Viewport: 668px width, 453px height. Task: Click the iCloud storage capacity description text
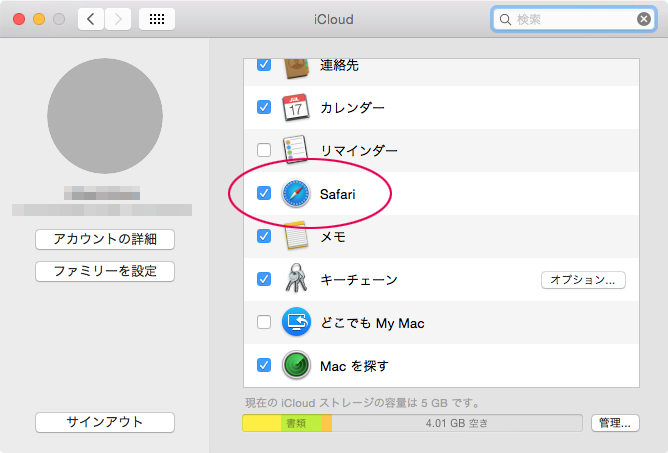[x=363, y=403]
